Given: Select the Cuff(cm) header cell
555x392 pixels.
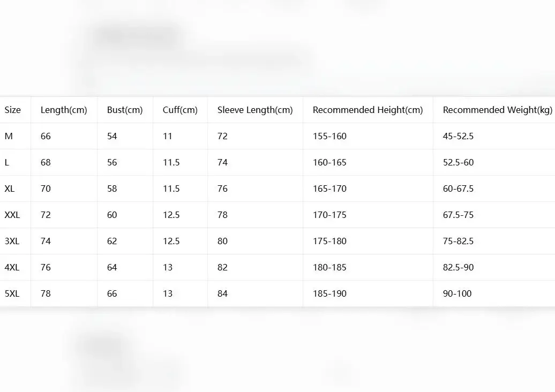Looking at the screenshot, I should tap(180, 110).
